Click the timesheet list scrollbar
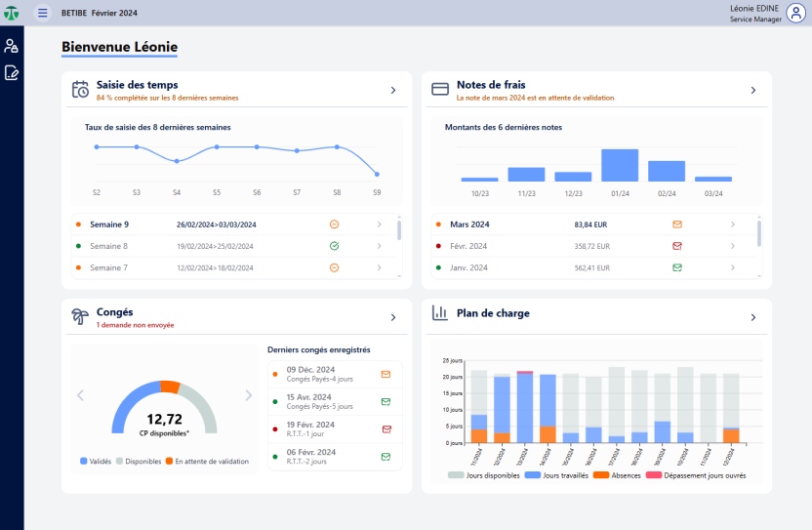Image resolution: width=812 pixels, height=530 pixels. [399, 230]
